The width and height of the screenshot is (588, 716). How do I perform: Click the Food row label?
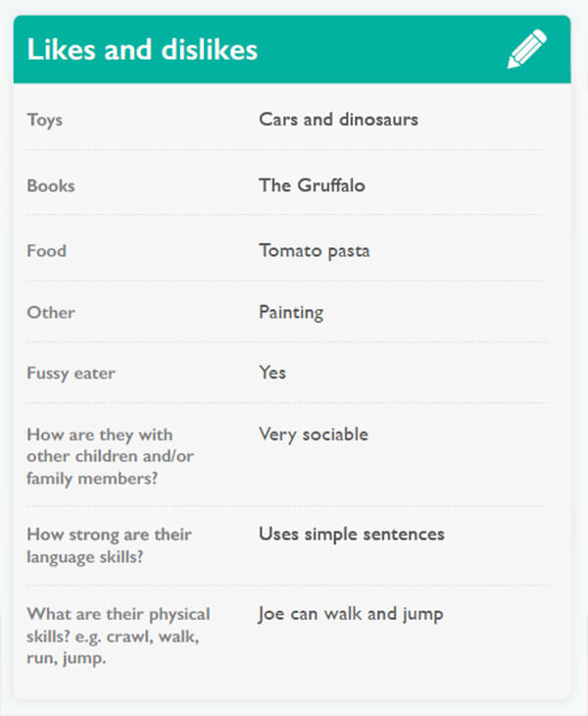pyautogui.click(x=47, y=250)
